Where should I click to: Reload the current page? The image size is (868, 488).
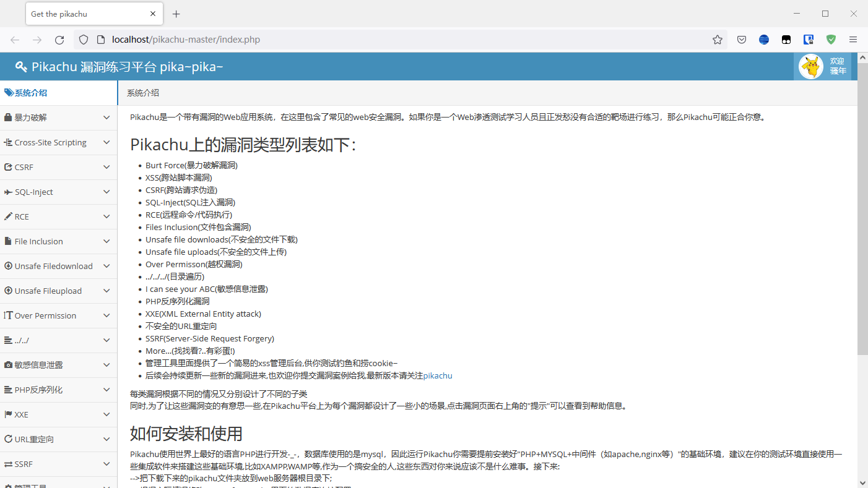click(59, 39)
